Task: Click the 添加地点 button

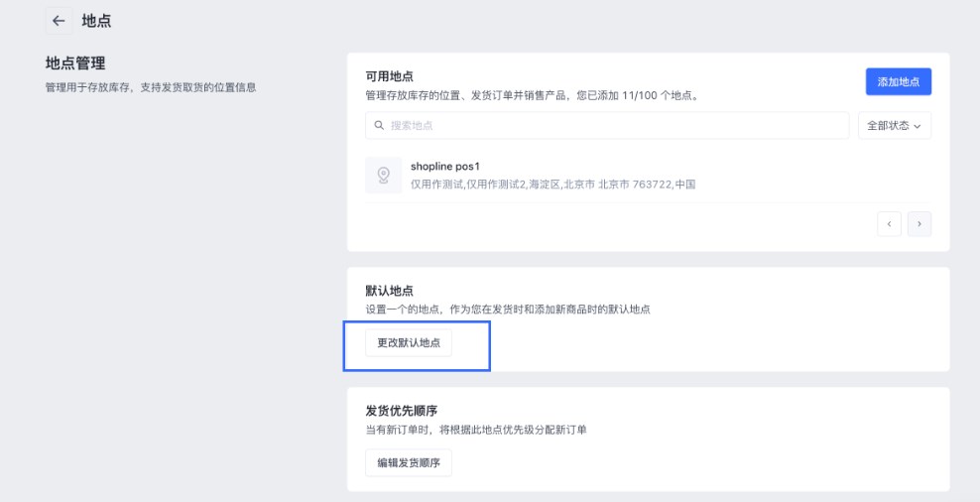Action: (898, 82)
